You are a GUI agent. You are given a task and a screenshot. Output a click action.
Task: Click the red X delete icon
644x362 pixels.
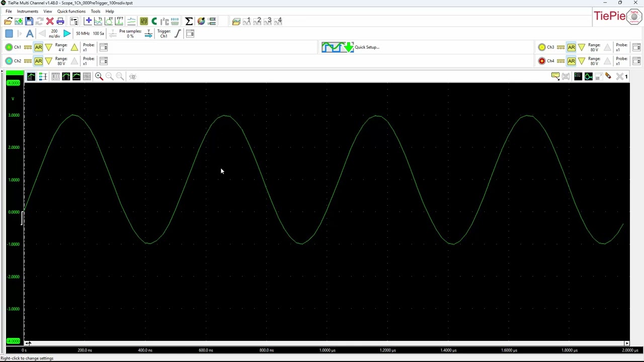tap(50, 21)
